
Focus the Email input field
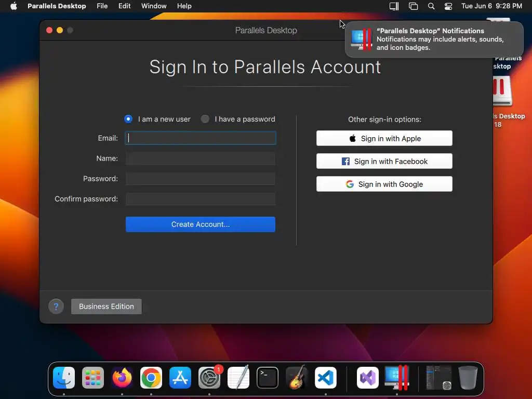[x=201, y=138]
